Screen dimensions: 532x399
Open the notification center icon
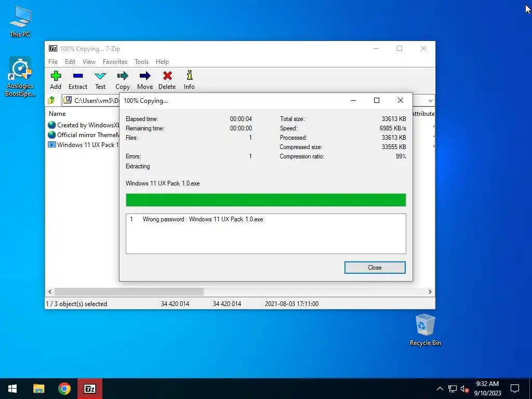click(x=515, y=389)
